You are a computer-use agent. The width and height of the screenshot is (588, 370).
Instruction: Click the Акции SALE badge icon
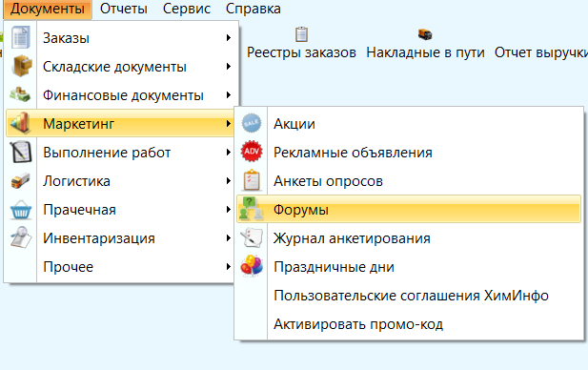click(252, 123)
